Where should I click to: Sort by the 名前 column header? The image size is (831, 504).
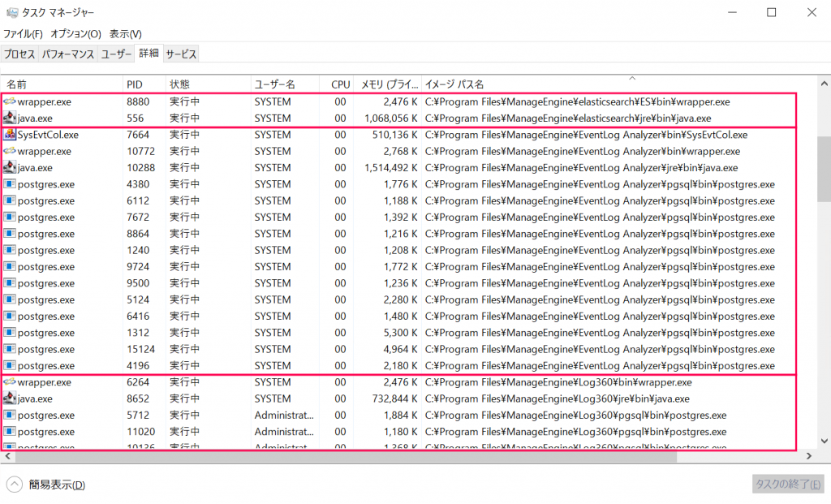coord(62,84)
